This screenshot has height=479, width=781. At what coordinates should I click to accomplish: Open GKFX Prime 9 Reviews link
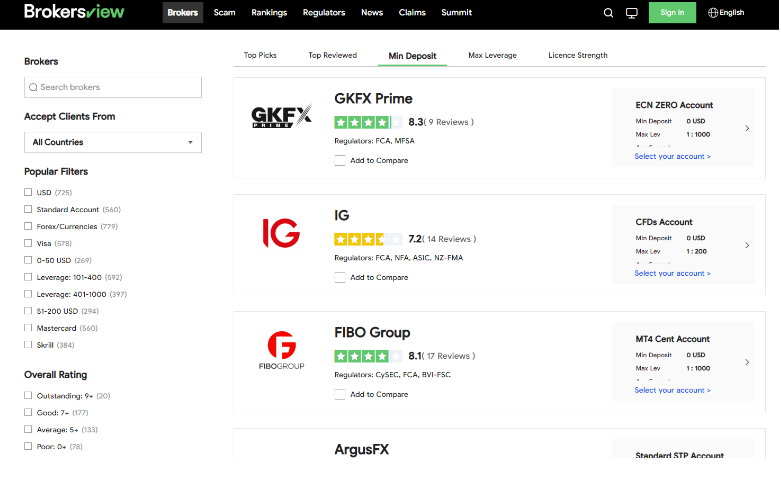coord(448,122)
